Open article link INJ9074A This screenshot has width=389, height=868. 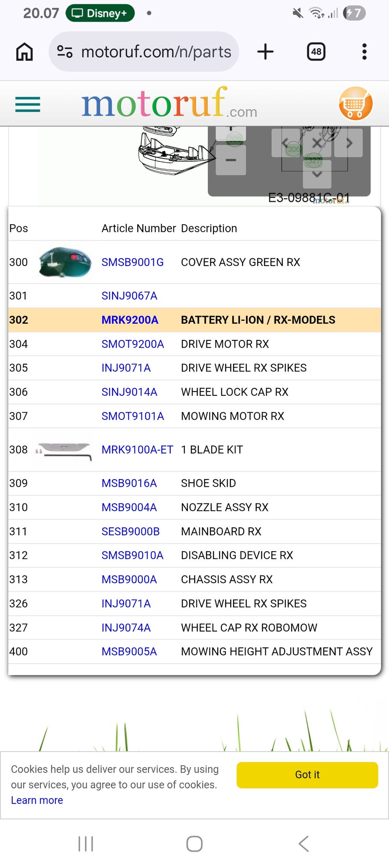(126, 627)
